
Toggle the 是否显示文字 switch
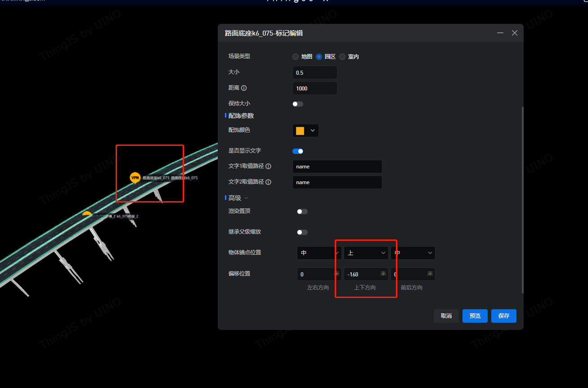(x=298, y=151)
